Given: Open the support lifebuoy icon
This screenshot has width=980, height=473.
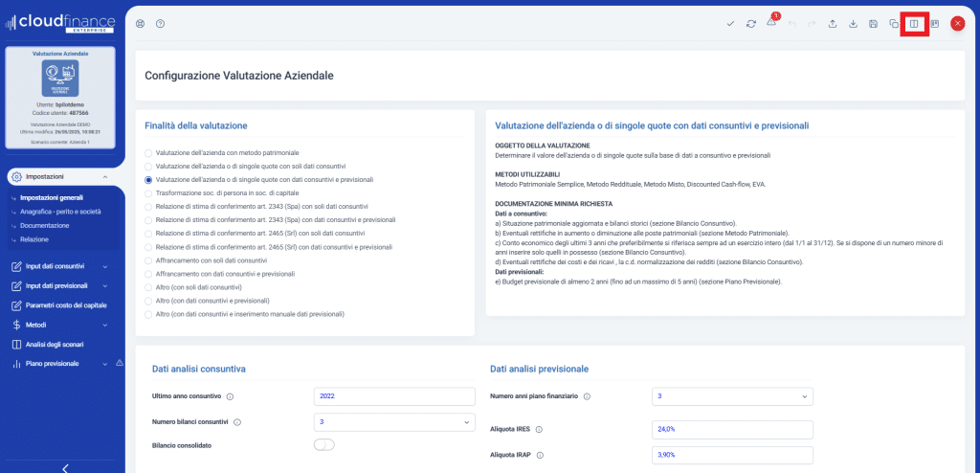Looking at the screenshot, I should [x=141, y=24].
